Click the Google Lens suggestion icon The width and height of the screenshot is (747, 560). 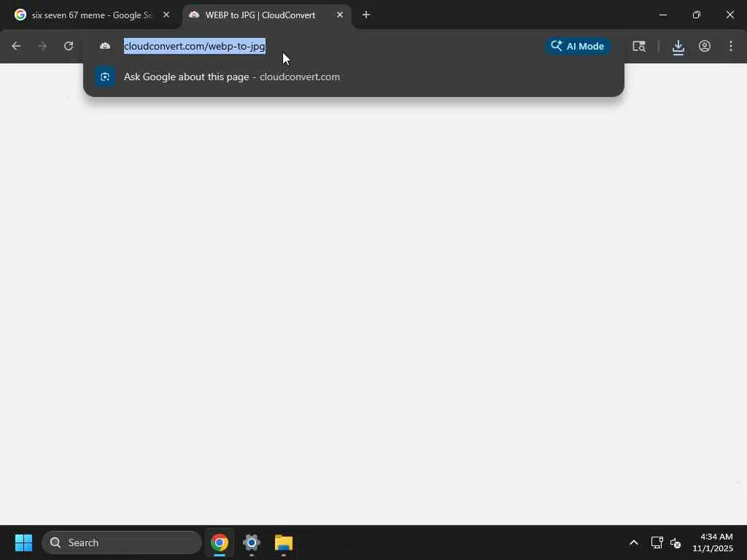tap(105, 77)
